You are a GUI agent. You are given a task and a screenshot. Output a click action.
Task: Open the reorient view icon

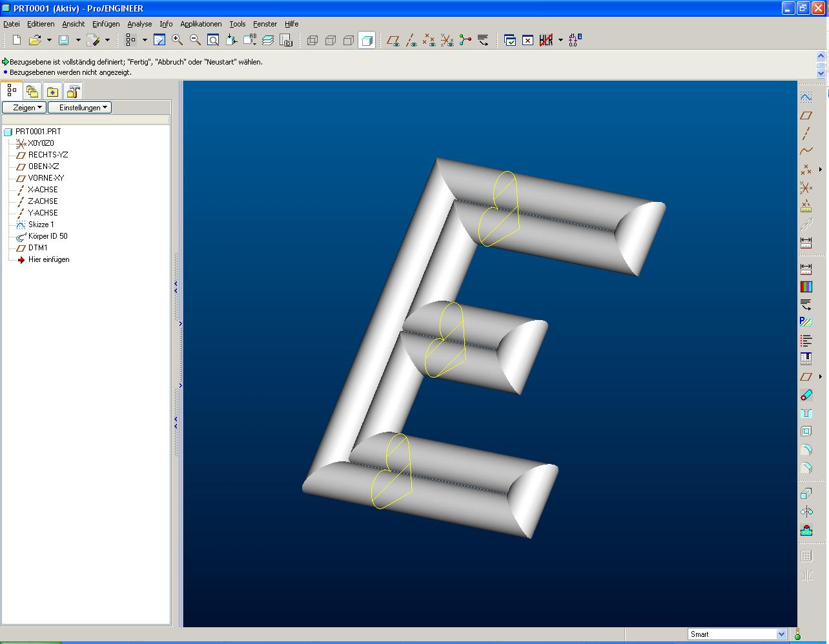[x=232, y=40]
